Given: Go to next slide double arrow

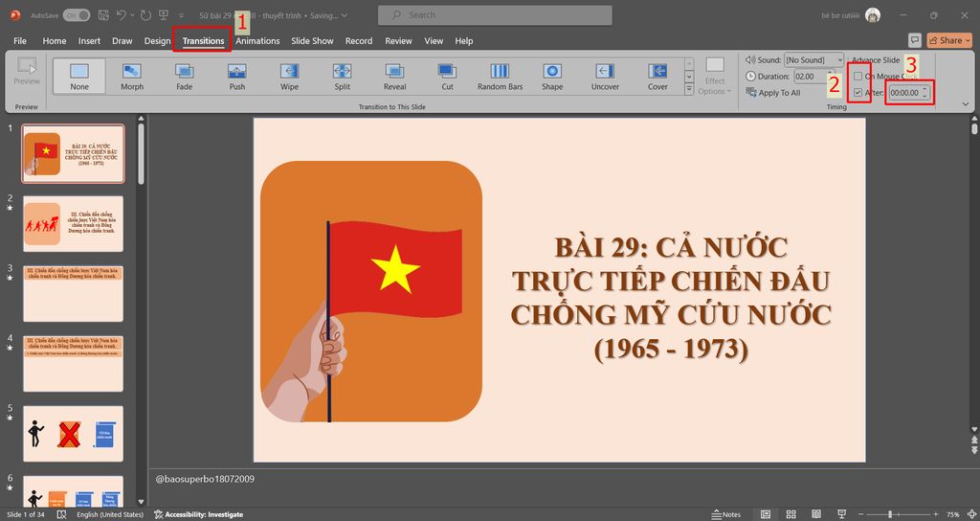Looking at the screenshot, I should click(973, 451).
